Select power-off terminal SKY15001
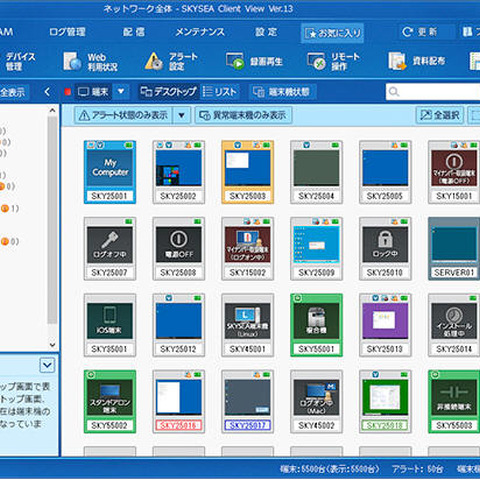 [454, 172]
